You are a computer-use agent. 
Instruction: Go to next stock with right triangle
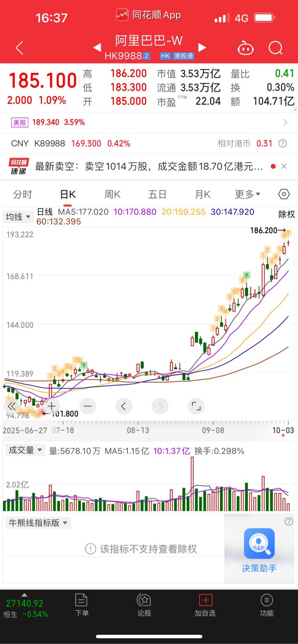tap(202, 47)
